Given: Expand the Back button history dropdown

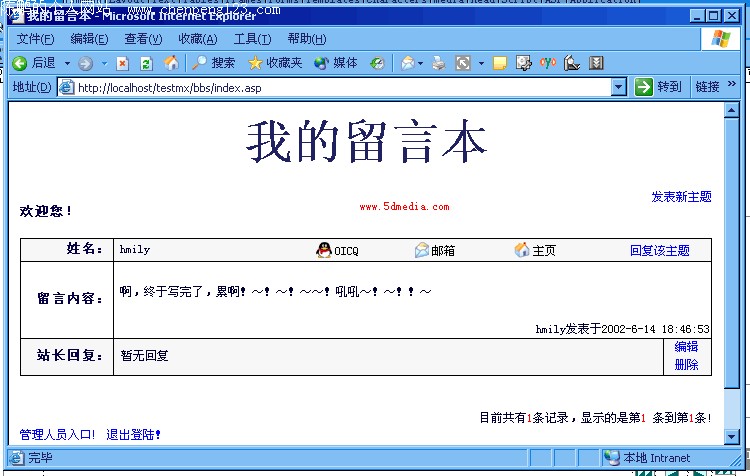Looking at the screenshot, I should coord(67,63).
